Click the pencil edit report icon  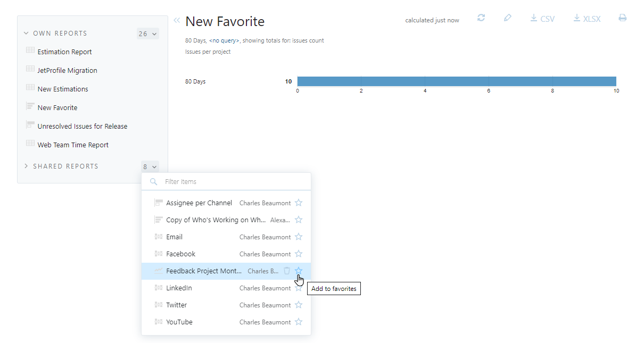508,18
